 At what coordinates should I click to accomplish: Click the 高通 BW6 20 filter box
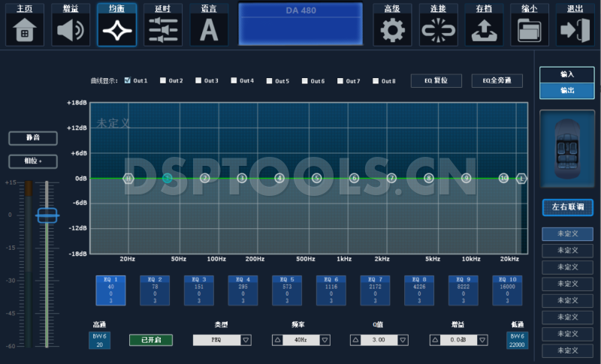(x=100, y=340)
